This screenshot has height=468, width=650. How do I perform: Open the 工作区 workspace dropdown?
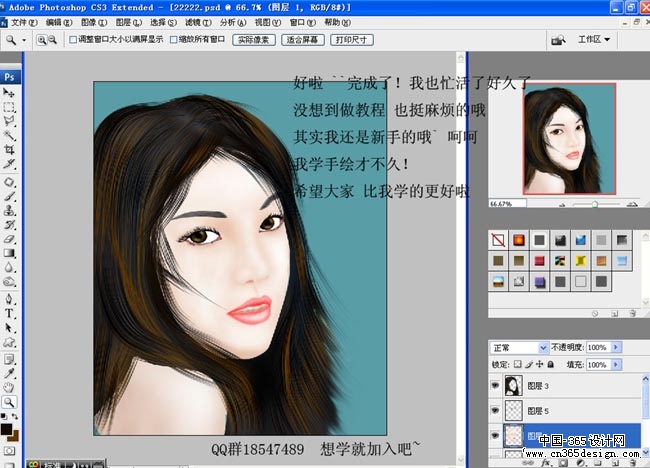tap(594, 39)
